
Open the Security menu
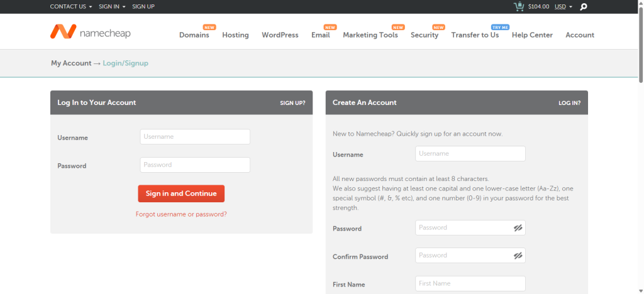425,35
